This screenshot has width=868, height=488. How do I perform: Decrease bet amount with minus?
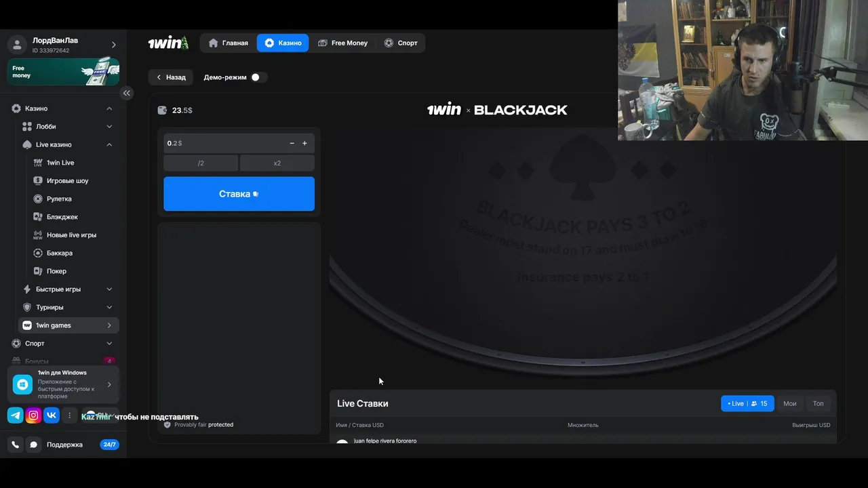[292, 143]
